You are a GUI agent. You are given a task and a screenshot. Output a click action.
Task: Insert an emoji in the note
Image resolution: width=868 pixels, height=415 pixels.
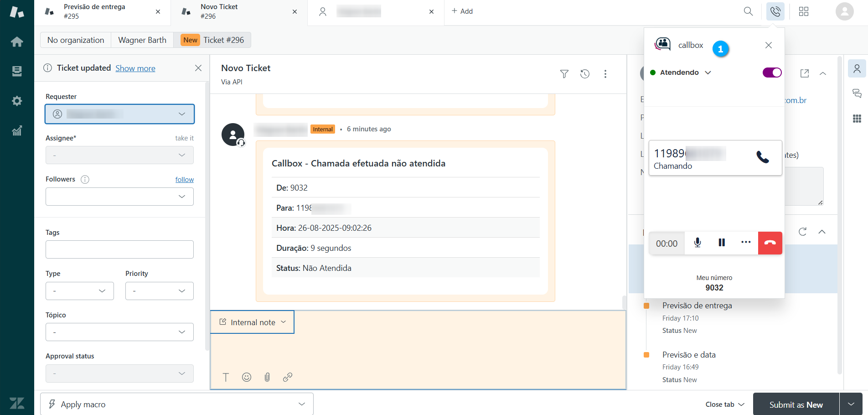point(247,377)
